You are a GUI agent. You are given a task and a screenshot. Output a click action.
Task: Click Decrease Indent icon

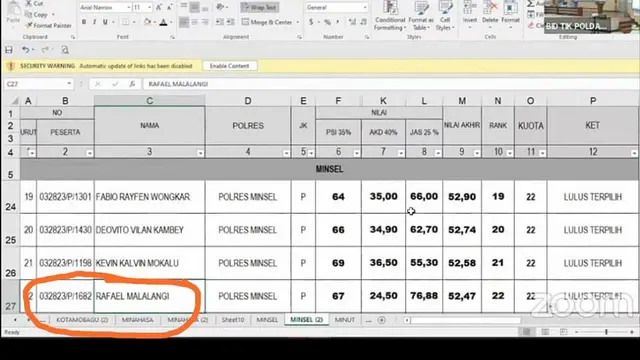[220, 22]
